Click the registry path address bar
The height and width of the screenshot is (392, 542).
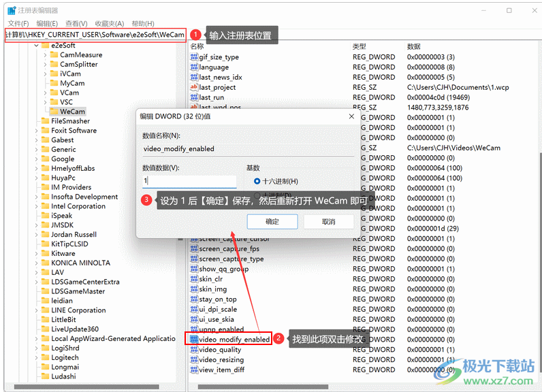95,35
